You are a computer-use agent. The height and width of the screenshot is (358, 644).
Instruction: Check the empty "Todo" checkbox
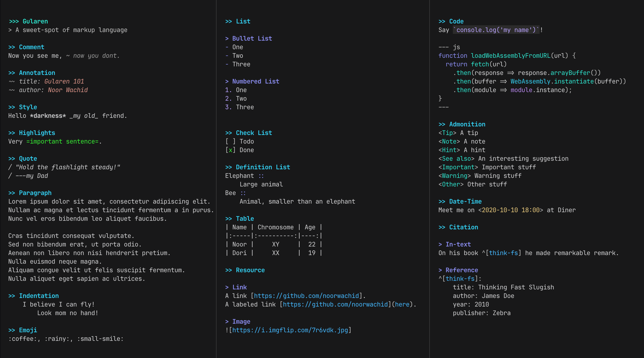coord(230,141)
